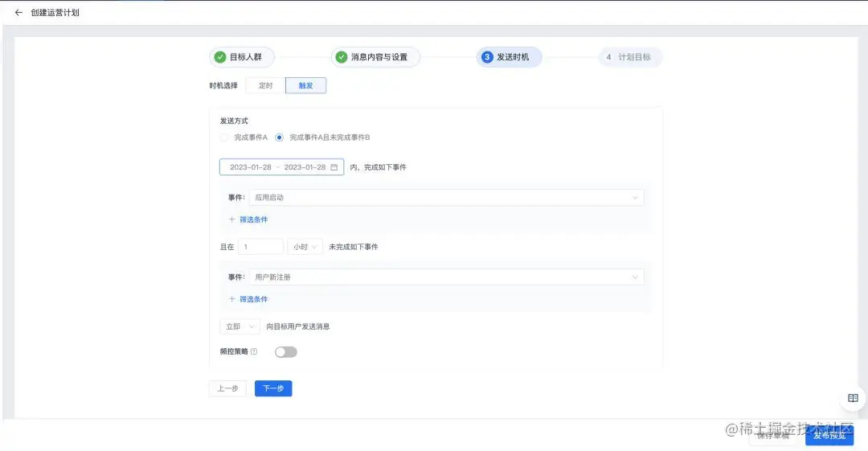
Task: Add 筛选条件 for 应用启动 event
Action: [248, 219]
